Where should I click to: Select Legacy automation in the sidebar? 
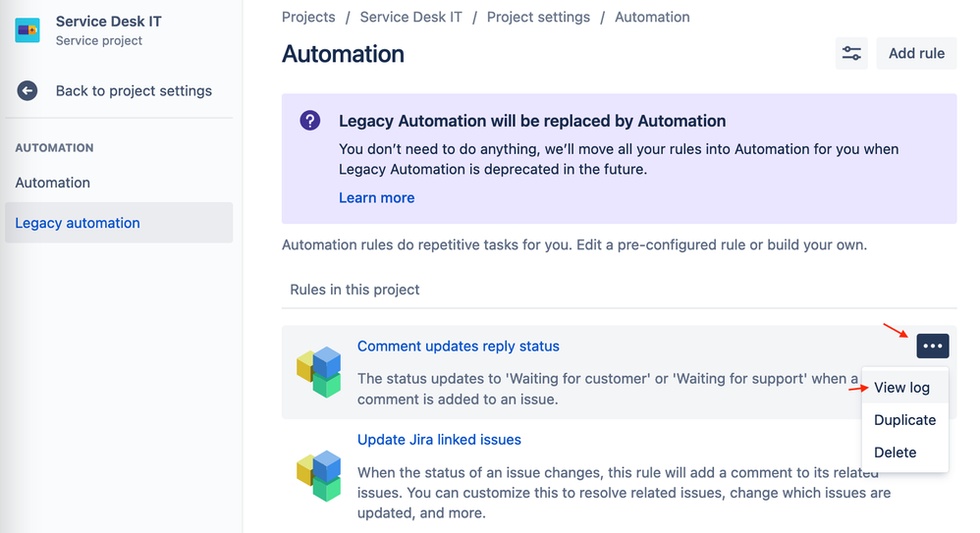(119, 223)
